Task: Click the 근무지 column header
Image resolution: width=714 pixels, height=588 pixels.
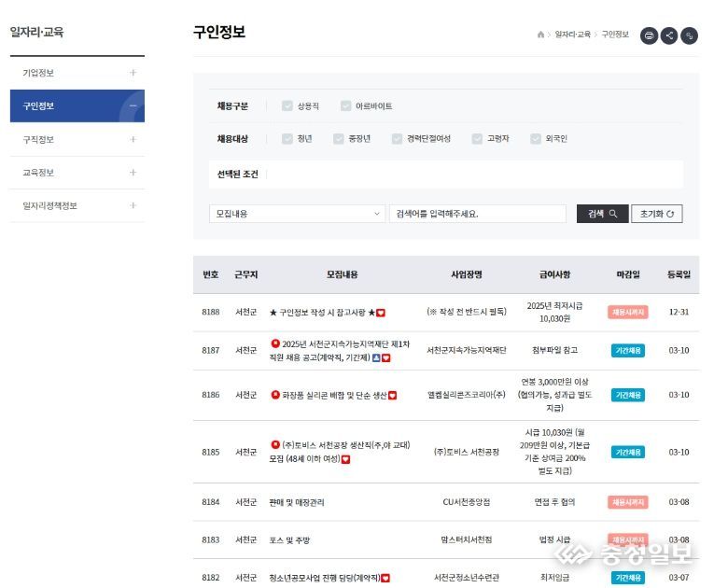Action: click(x=245, y=274)
